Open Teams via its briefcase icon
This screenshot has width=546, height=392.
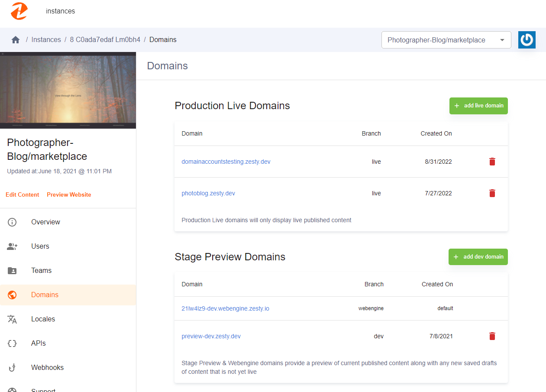click(x=12, y=270)
